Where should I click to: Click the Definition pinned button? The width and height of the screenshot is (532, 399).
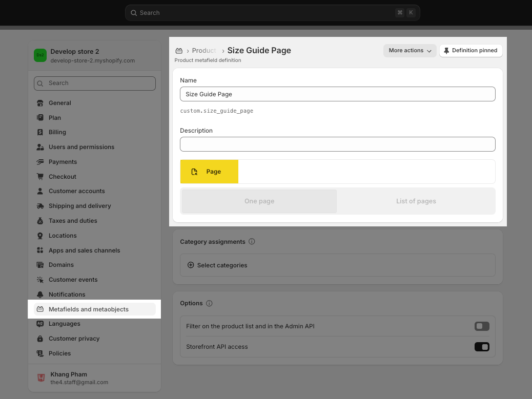470,51
